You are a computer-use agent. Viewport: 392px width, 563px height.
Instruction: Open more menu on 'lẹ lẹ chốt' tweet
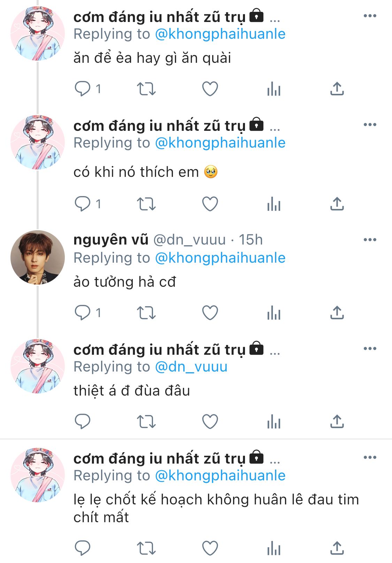370,457
